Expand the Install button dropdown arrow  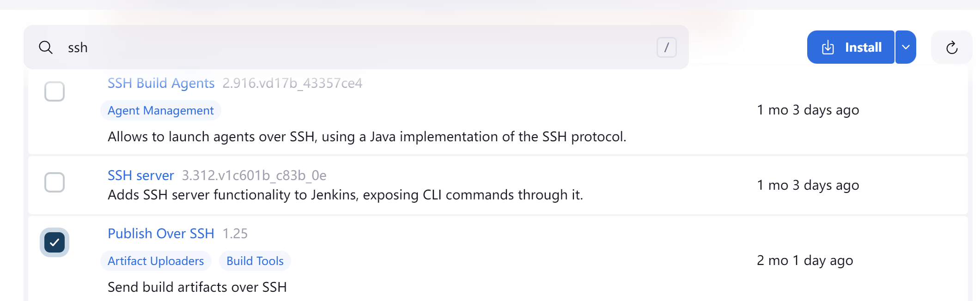[x=906, y=47]
